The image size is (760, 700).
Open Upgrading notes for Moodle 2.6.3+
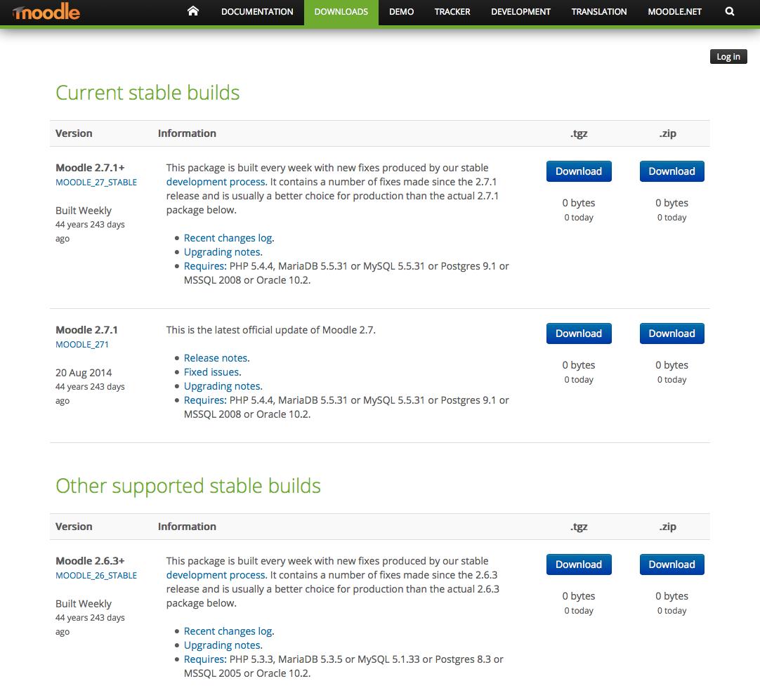click(x=222, y=645)
